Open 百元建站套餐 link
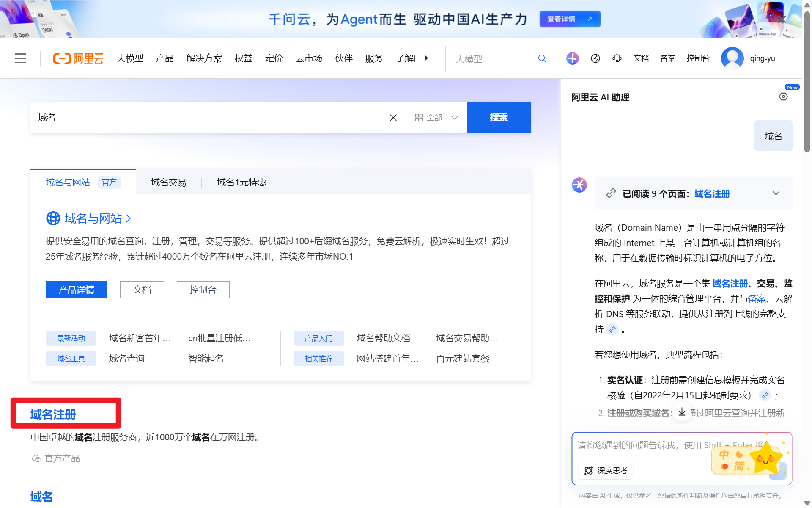This screenshot has height=508, width=812. pyautogui.click(x=463, y=359)
